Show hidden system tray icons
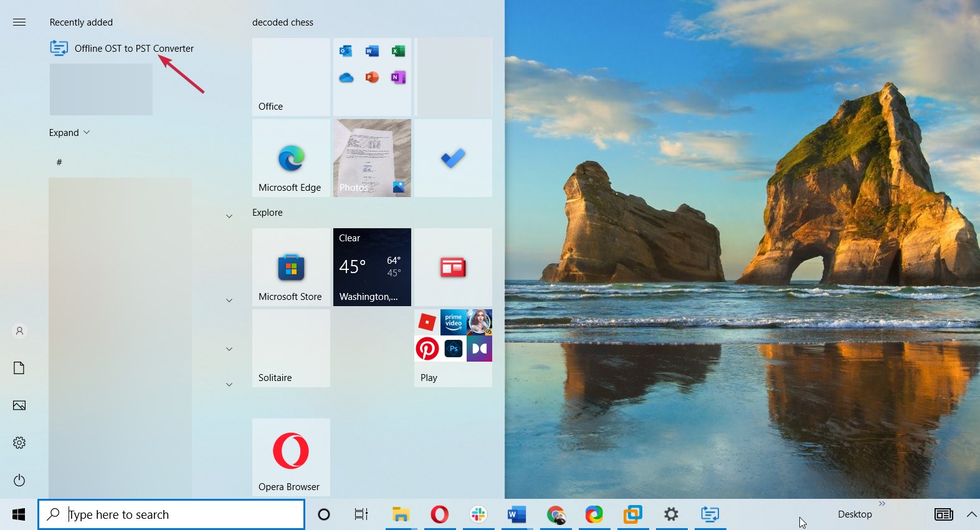The width and height of the screenshot is (980, 530). (971, 514)
